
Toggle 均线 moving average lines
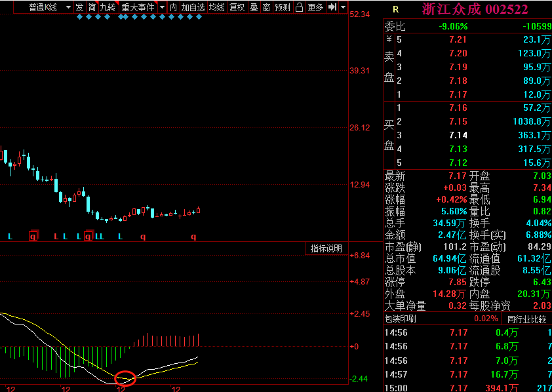217,7
